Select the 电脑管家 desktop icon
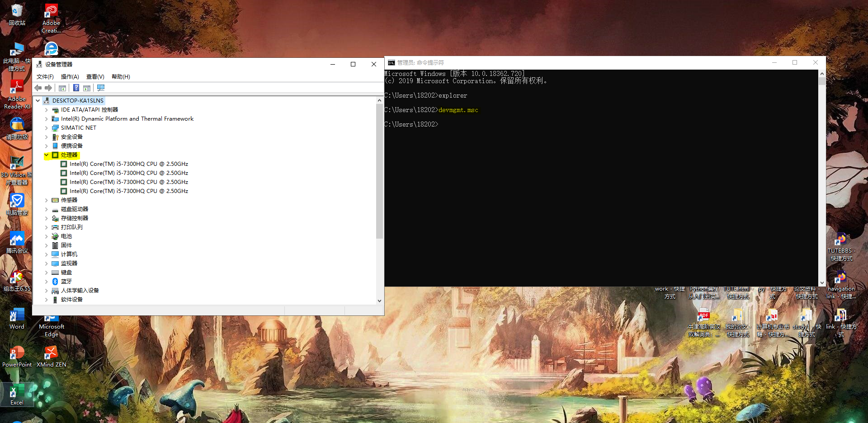 click(x=17, y=204)
